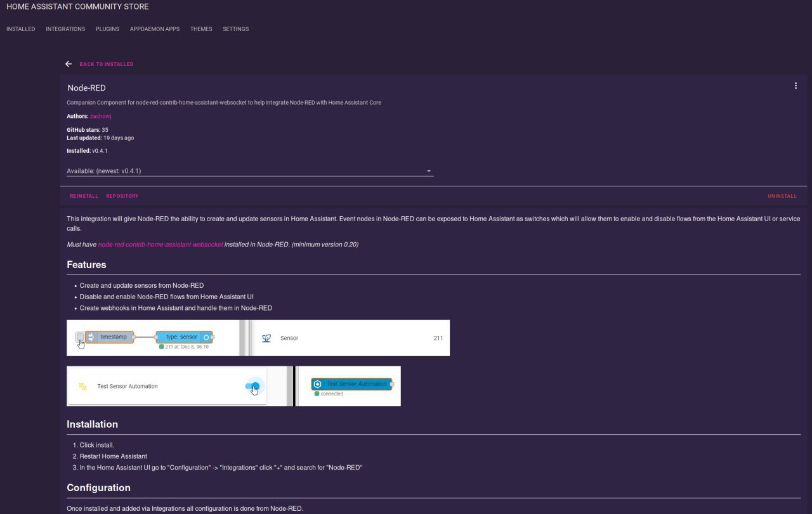Click the Test Sensor Automation screenshot
Viewport: 812px width, 514px height.
pyautogui.click(x=233, y=386)
